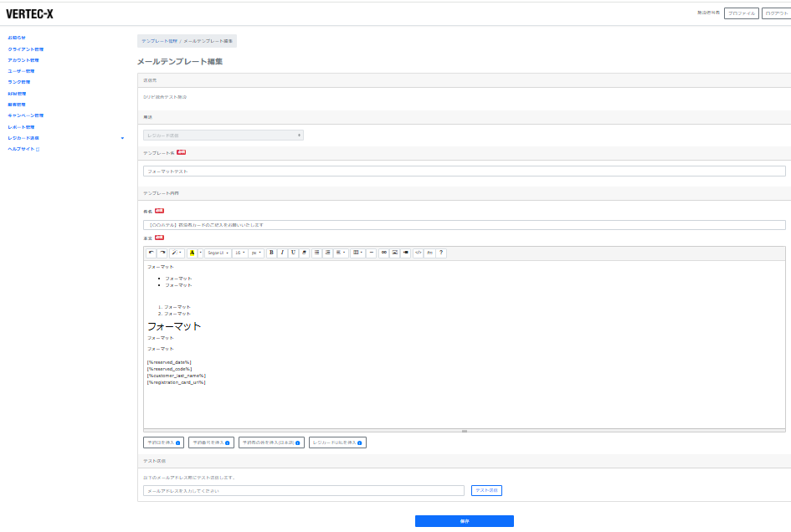Open the magic wand style menu
Screen dimensions: 791x532
[x=177, y=253]
